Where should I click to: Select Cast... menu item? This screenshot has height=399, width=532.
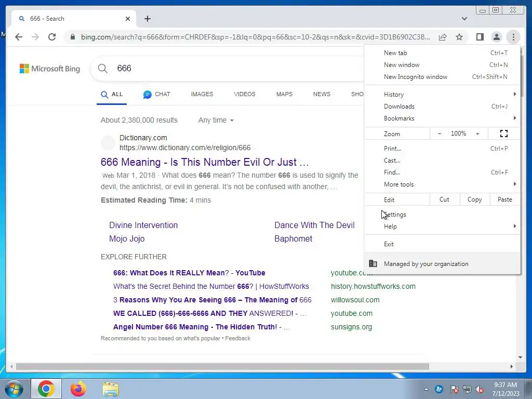pos(442,160)
